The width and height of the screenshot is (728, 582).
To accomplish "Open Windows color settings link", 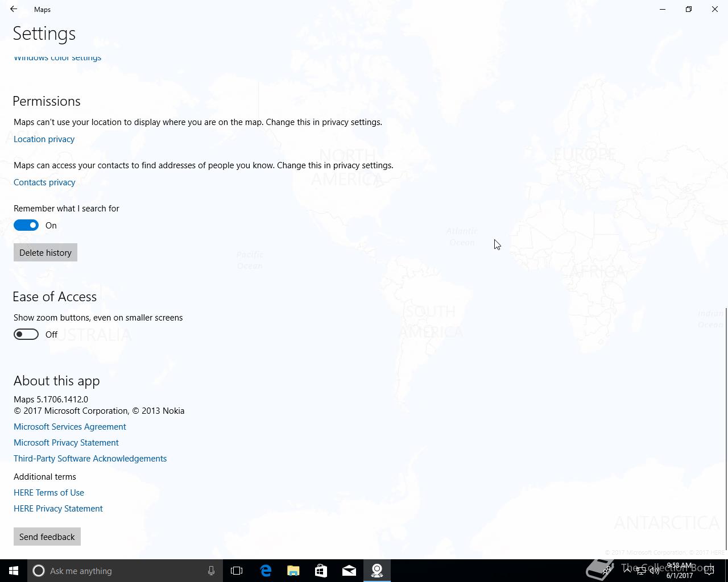I will (57, 57).
